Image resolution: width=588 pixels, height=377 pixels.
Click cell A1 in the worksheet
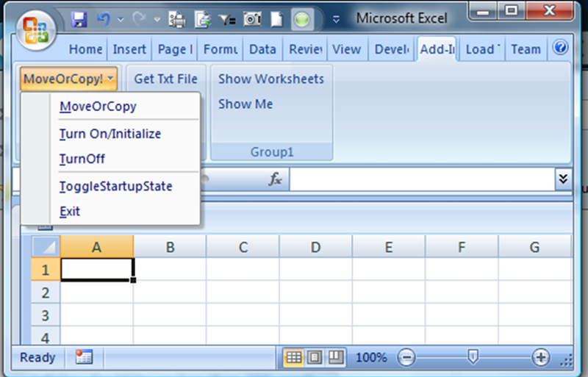pyautogui.click(x=97, y=270)
